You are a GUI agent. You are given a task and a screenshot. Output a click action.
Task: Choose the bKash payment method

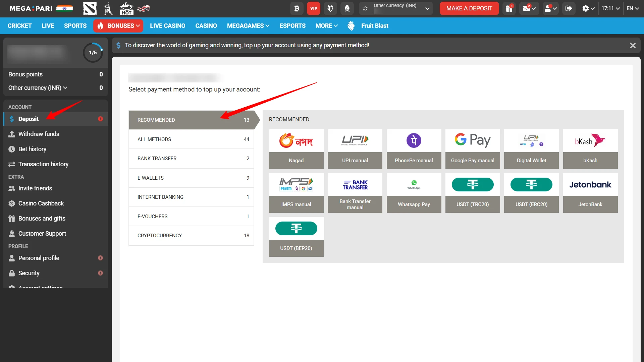click(590, 149)
